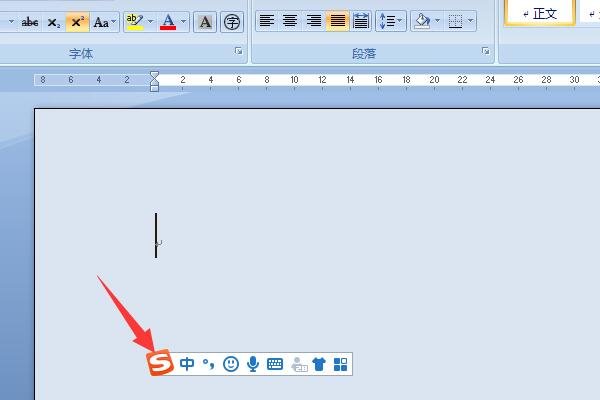Align paragraph text to center
Screen dimensions: 600x400
[290, 21]
